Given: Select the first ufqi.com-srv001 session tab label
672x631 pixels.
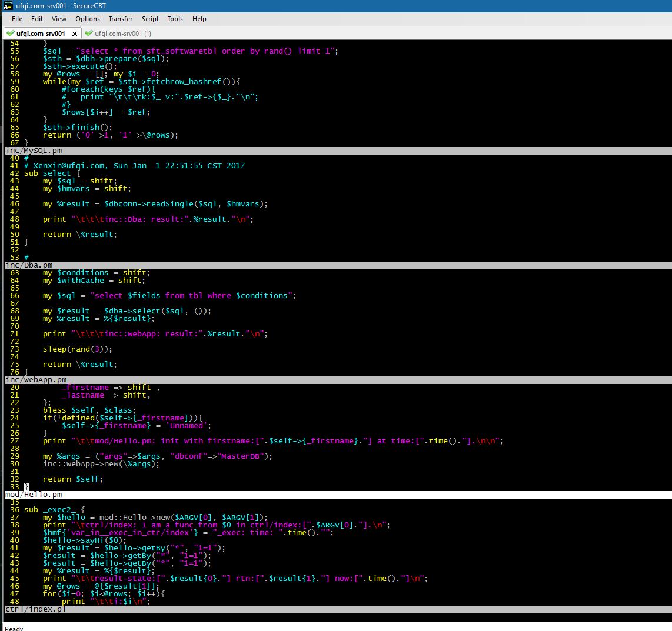Looking at the screenshot, I should (40, 34).
